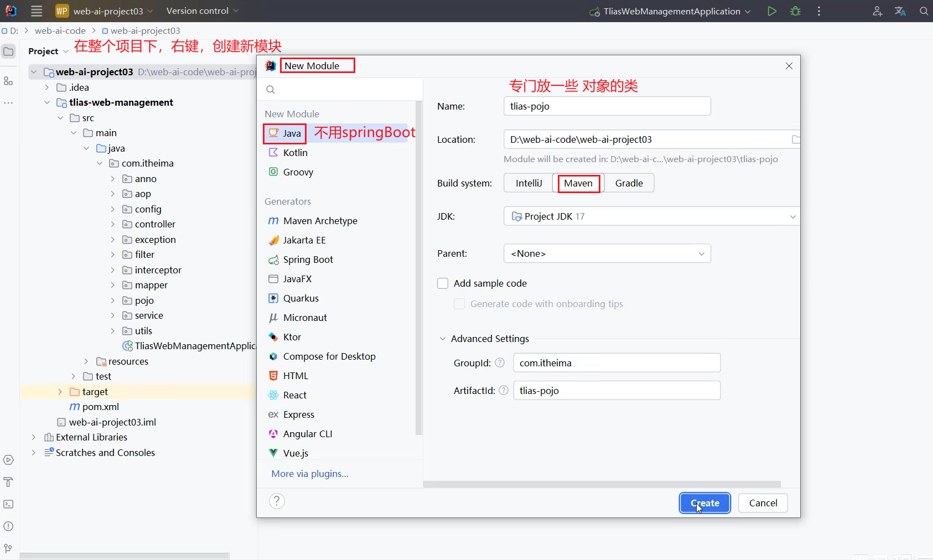This screenshot has width=933, height=560.
Task: Open the Version control dropdown
Action: (203, 11)
